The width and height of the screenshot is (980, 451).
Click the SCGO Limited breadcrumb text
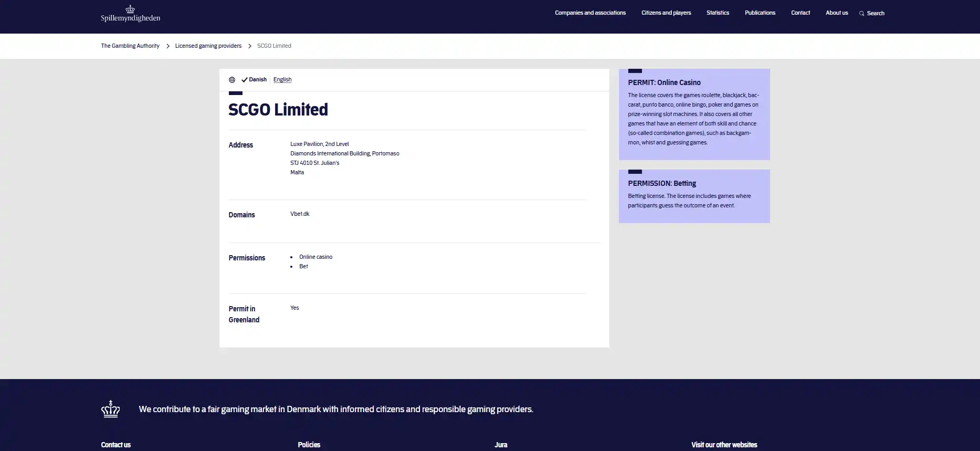click(274, 46)
